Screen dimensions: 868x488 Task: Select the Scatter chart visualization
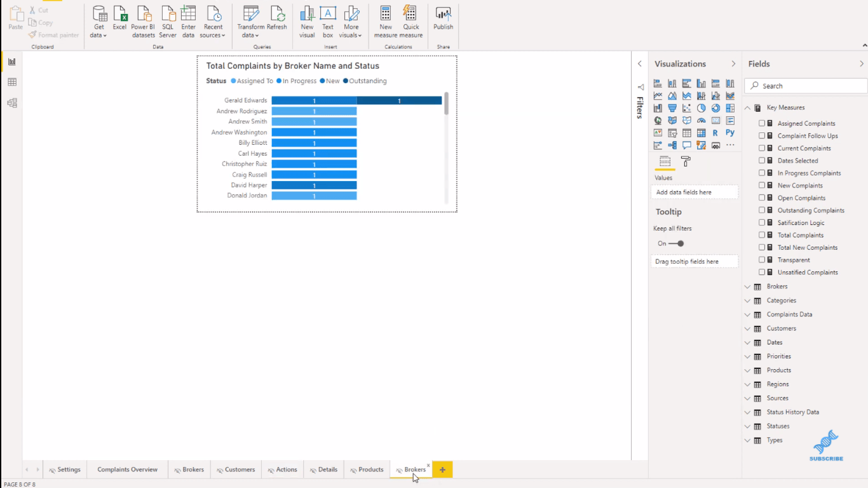coord(687,108)
